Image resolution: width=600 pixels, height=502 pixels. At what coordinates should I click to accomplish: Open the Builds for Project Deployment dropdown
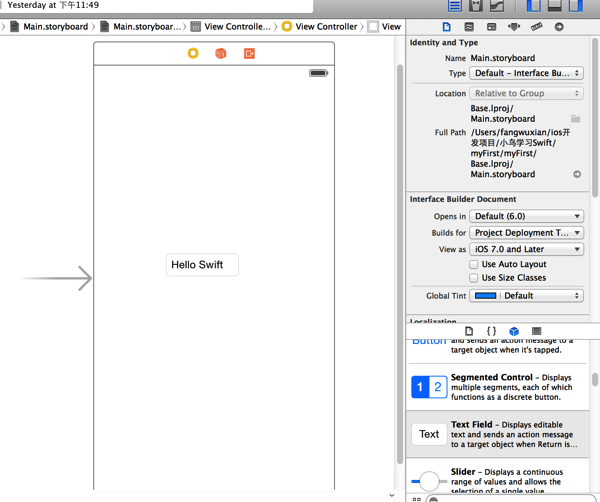[x=527, y=233]
